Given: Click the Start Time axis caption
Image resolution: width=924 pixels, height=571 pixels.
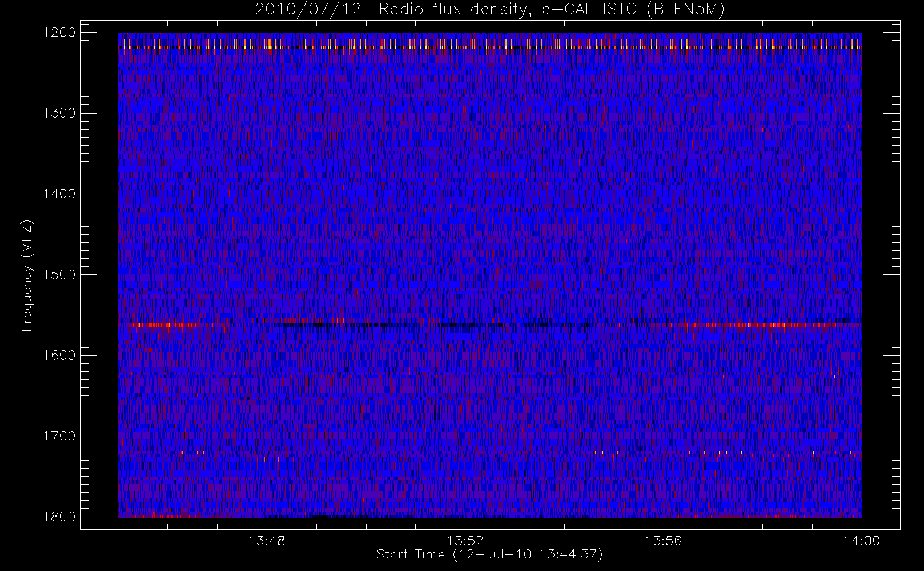Looking at the screenshot, I should (489, 554).
